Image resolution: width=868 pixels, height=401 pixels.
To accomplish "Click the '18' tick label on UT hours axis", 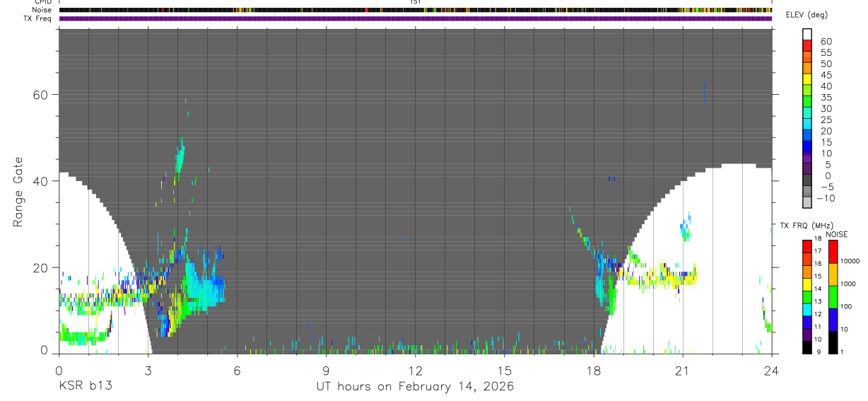I will pos(594,370).
